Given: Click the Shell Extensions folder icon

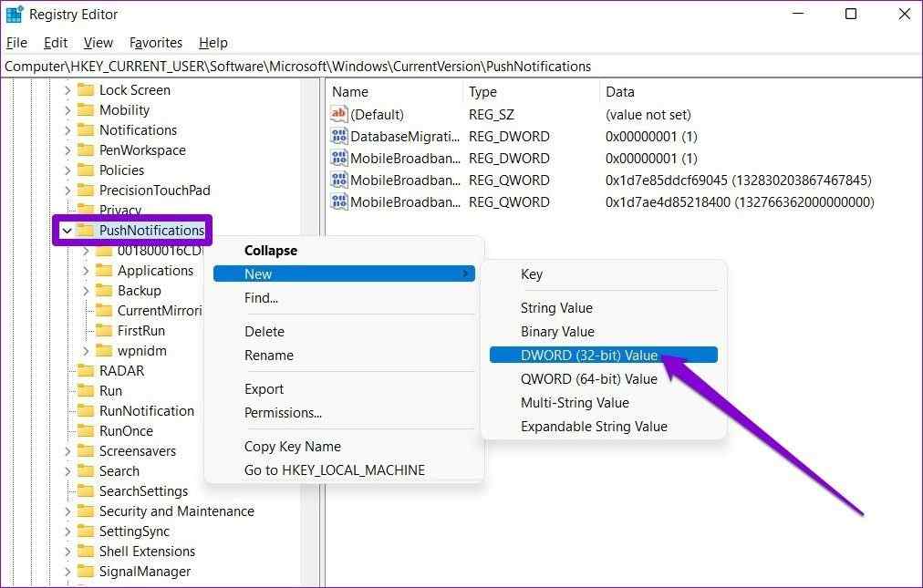Looking at the screenshot, I should point(86,551).
